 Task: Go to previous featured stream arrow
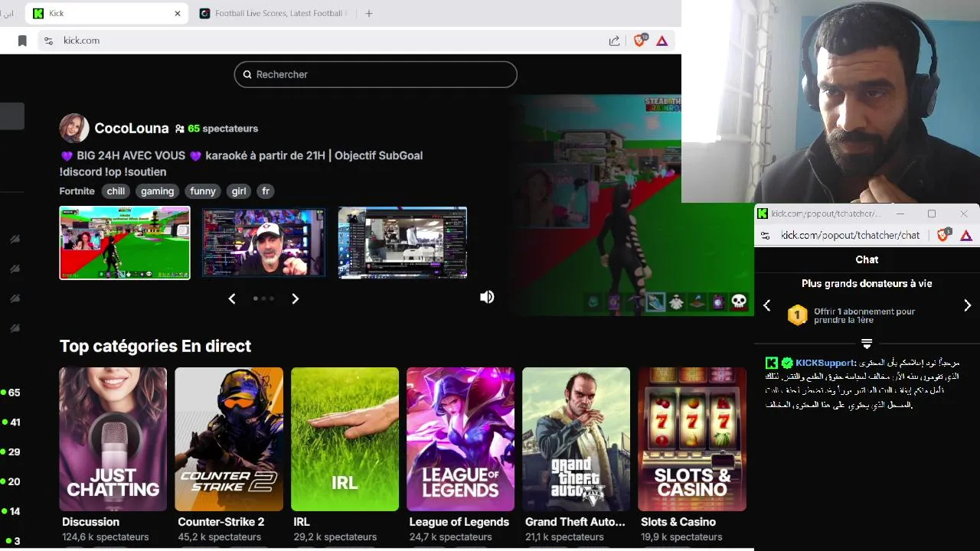[x=232, y=298]
